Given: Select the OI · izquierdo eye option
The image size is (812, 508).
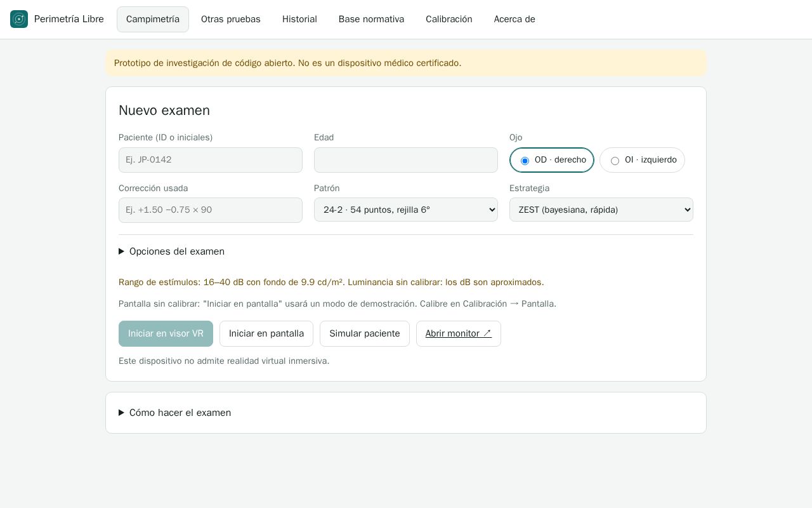Looking at the screenshot, I should (642, 160).
